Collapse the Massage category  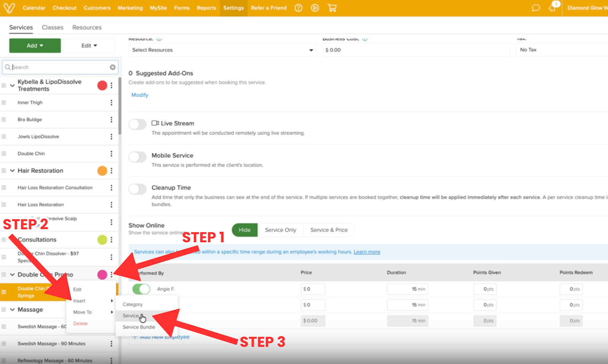(12, 310)
